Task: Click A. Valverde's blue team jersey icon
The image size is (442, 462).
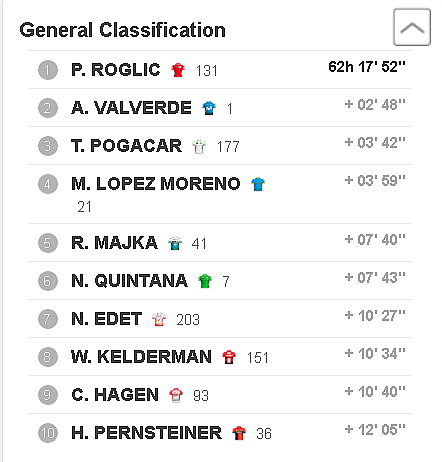Action: pos(209,108)
